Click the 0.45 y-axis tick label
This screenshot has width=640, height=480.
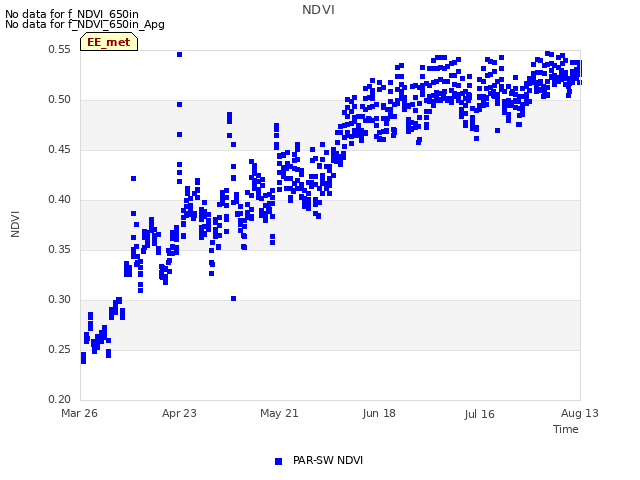(x=60, y=149)
